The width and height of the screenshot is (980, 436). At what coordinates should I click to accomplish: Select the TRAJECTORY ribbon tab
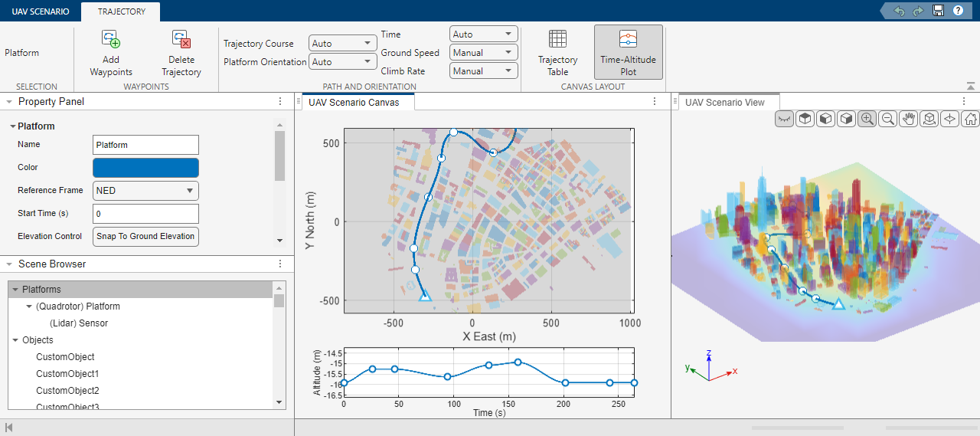click(x=121, y=11)
